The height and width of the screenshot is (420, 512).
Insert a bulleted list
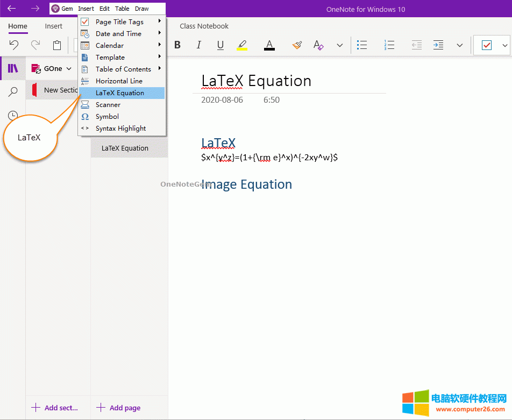pyautogui.click(x=362, y=45)
